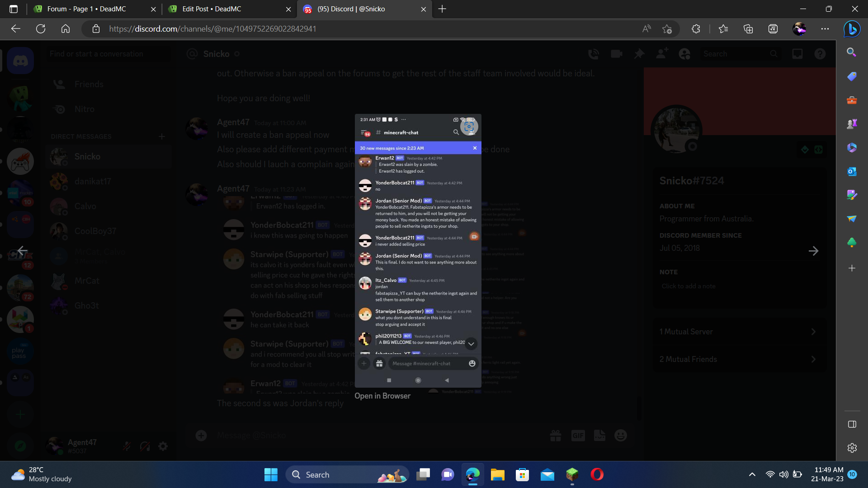868x488 pixels.
Task: Open a new browser tab
Action: click(x=442, y=9)
